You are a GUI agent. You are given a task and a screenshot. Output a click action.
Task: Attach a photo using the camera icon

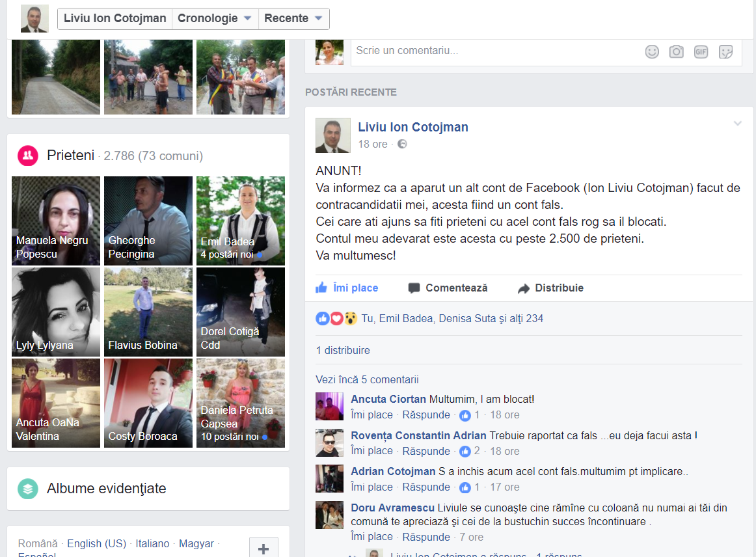click(677, 51)
